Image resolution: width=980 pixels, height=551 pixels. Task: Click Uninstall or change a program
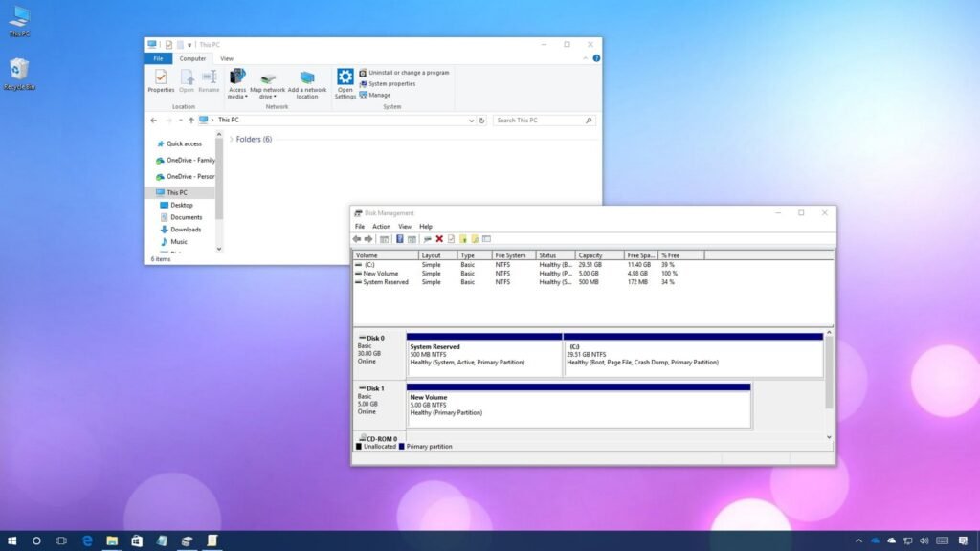click(404, 73)
